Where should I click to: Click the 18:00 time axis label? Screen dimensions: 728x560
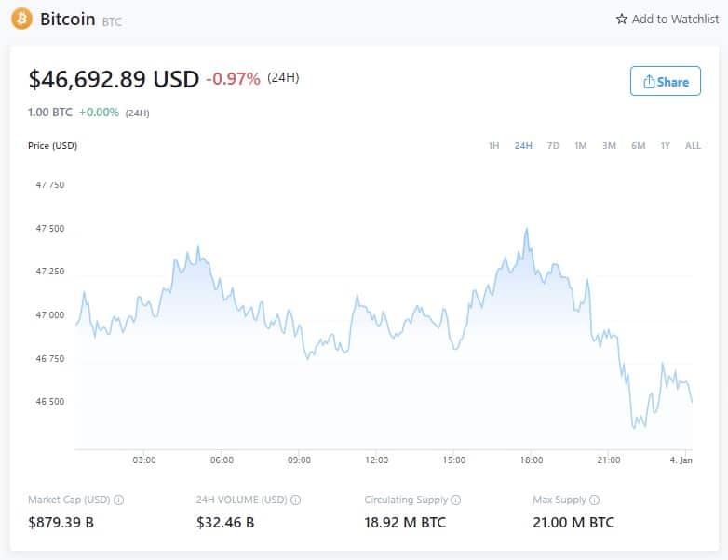532,460
